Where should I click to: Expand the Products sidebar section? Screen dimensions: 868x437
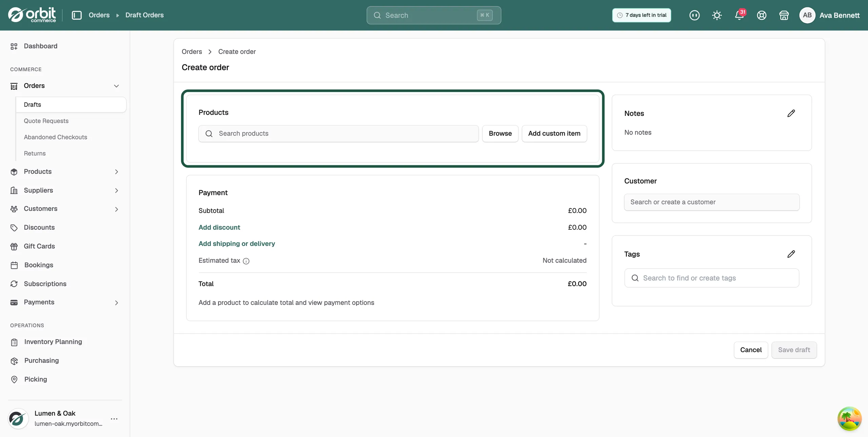coord(116,172)
